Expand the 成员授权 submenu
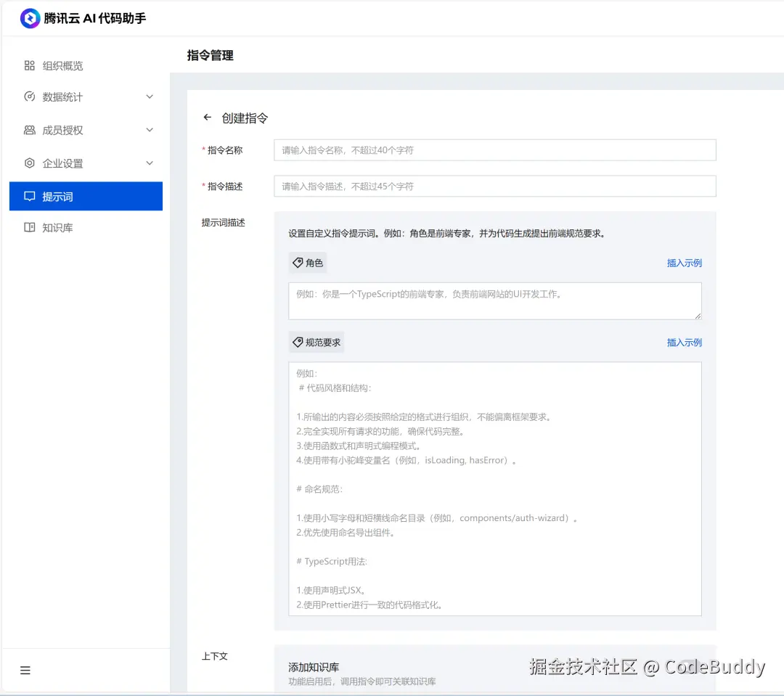784x696 pixels. coord(150,130)
